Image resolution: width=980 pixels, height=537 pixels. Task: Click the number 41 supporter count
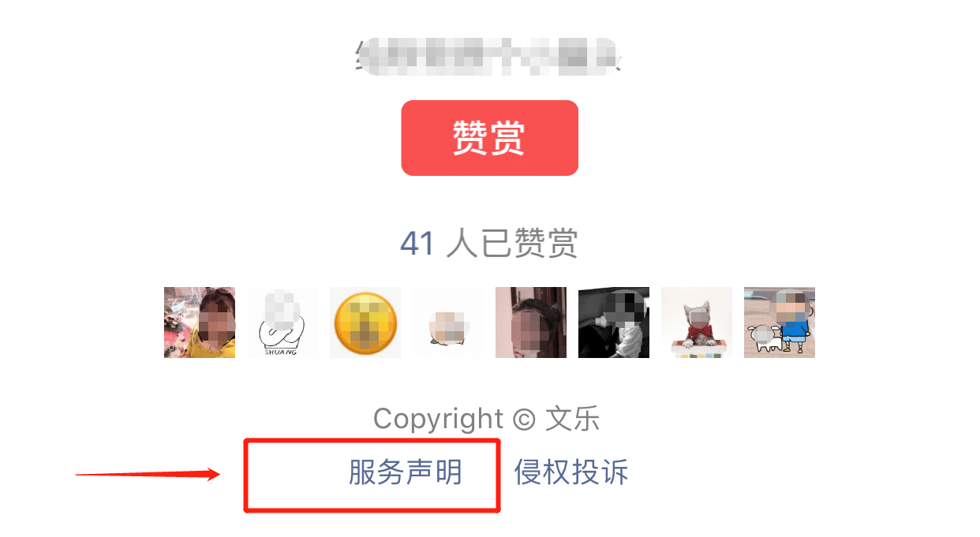click(417, 244)
